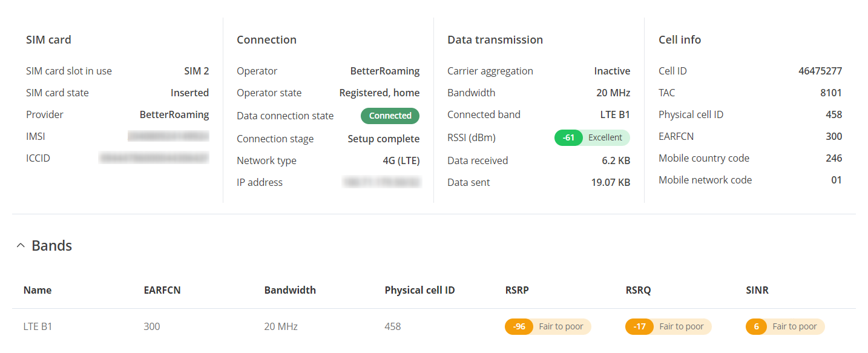The height and width of the screenshot is (353, 868).
Task: Click the RSRP -96 Fair to poor badge
Action: pos(548,326)
